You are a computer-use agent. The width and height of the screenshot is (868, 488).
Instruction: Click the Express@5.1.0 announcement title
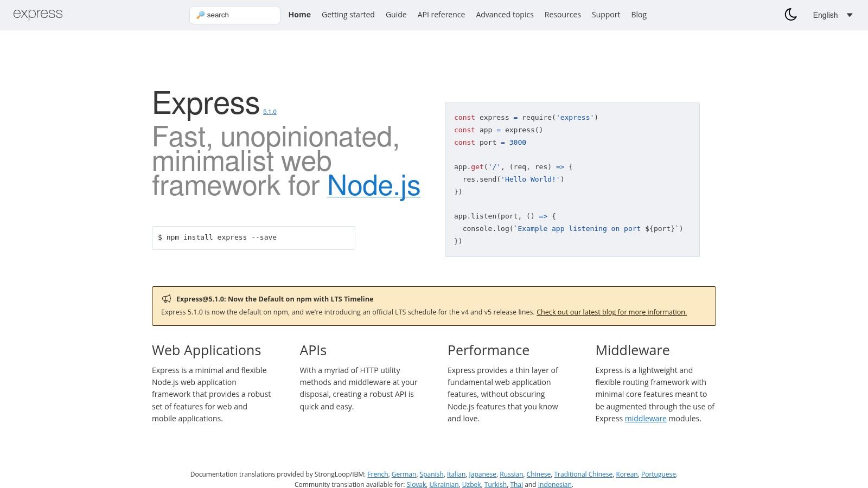tap(275, 299)
